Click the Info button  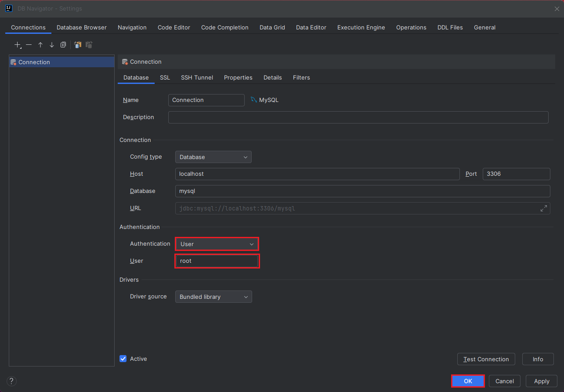point(538,359)
